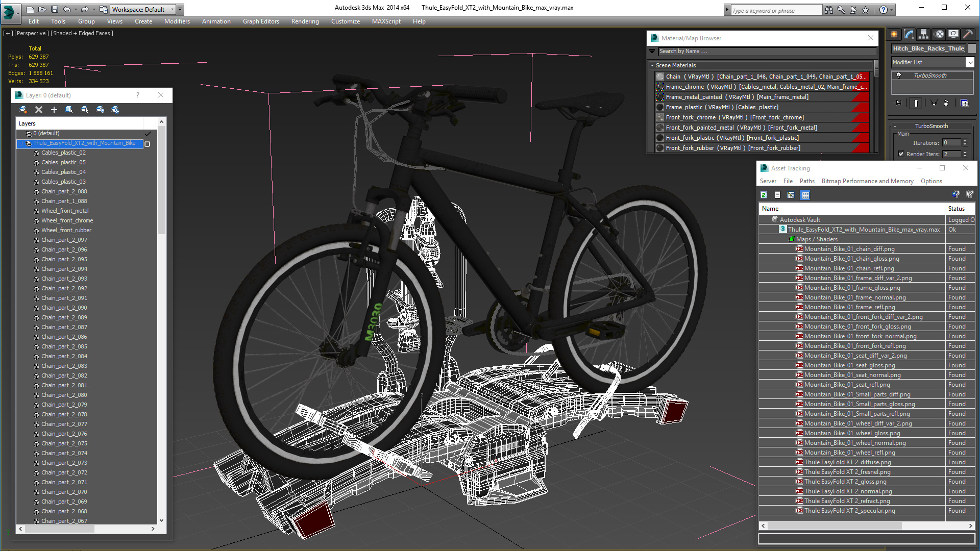Toggle TurboSmooth modifier lightbulb on/off
Image resolution: width=980 pixels, height=551 pixels.
pos(899,76)
